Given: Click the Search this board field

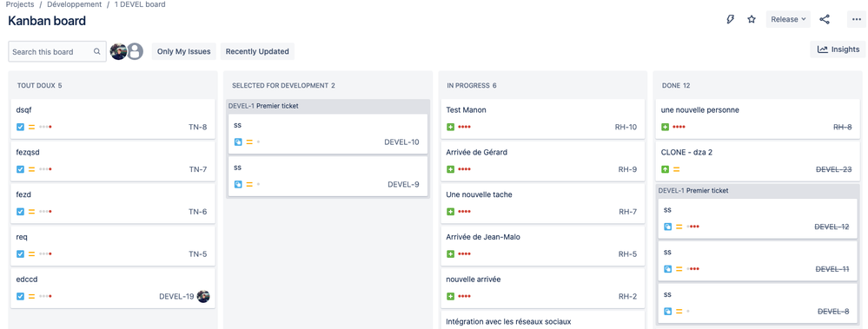Looking at the screenshot, I should (57, 51).
